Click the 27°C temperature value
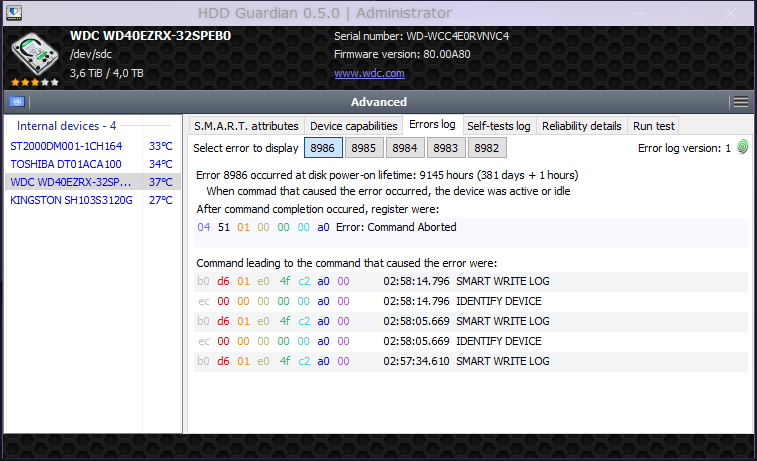This screenshot has width=757, height=461. pyautogui.click(x=161, y=200)
